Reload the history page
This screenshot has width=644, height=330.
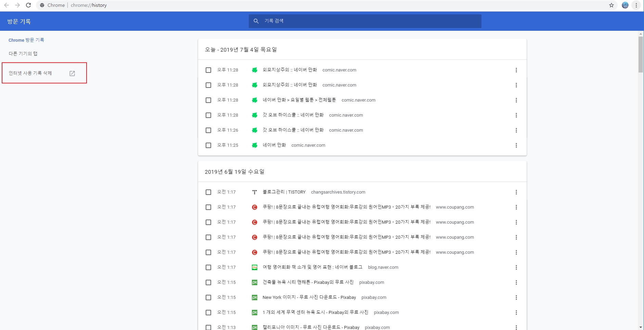28,5
